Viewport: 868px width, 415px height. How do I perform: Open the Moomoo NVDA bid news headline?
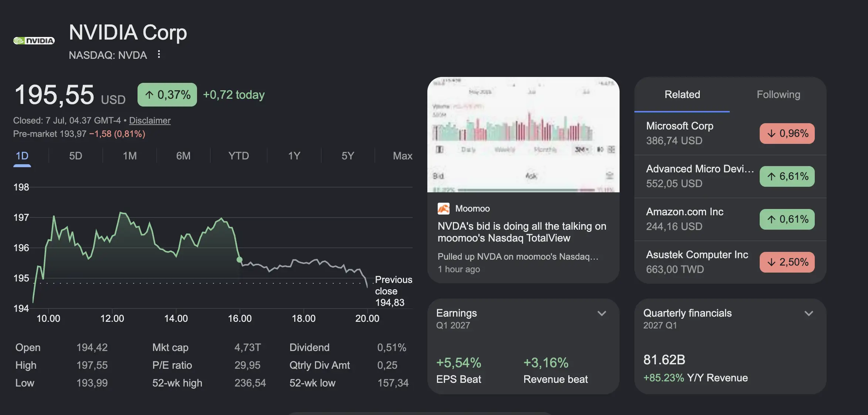pos(522,232)
